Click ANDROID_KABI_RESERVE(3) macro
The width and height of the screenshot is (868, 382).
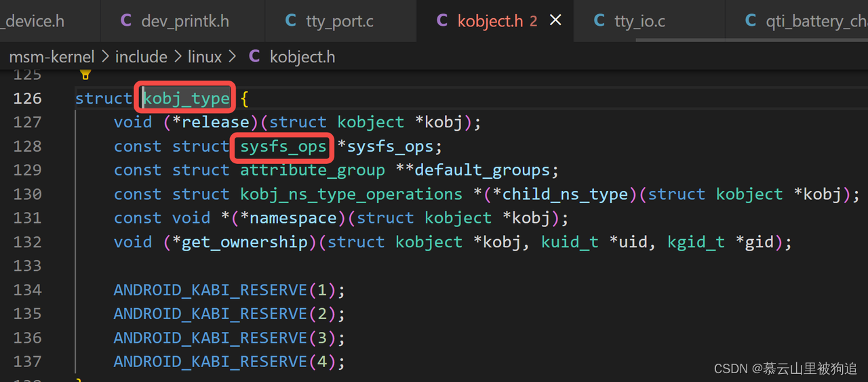click(x=225, y=337)
